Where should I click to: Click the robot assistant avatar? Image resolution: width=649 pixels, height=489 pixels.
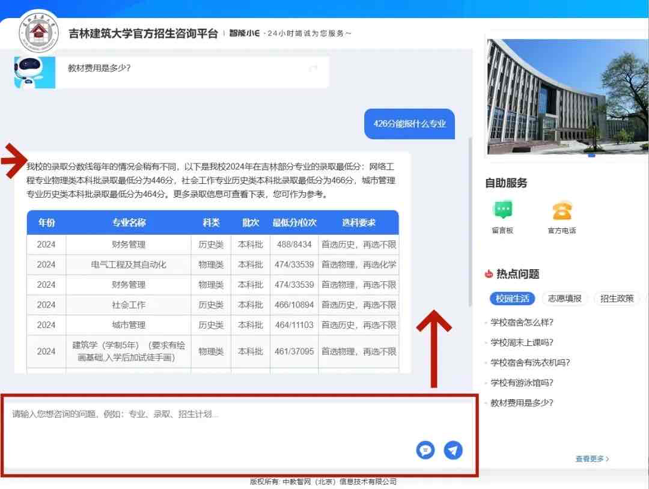(35, 72)
